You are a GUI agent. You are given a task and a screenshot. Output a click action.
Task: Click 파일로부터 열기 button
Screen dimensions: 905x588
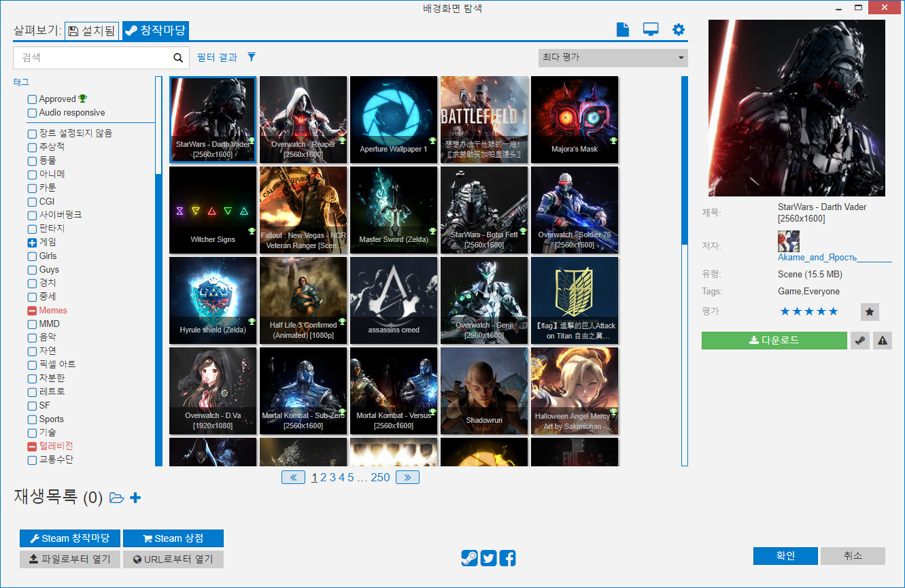70,559
